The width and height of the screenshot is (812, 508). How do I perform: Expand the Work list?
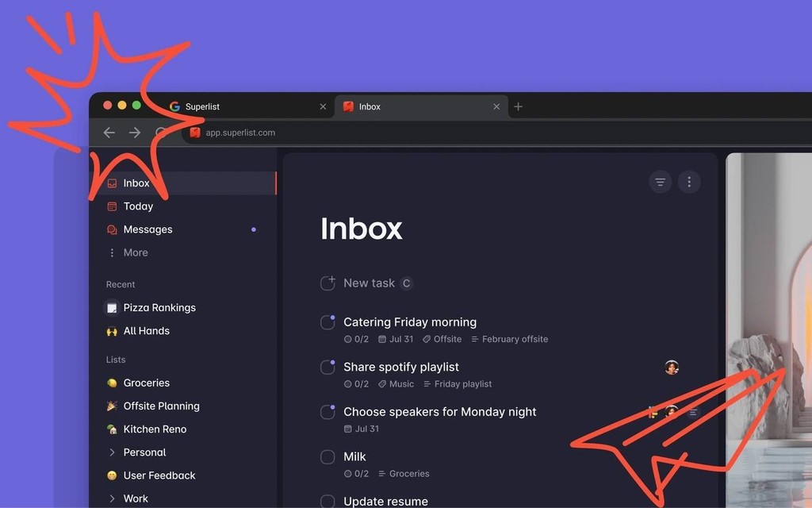point(112,498)
